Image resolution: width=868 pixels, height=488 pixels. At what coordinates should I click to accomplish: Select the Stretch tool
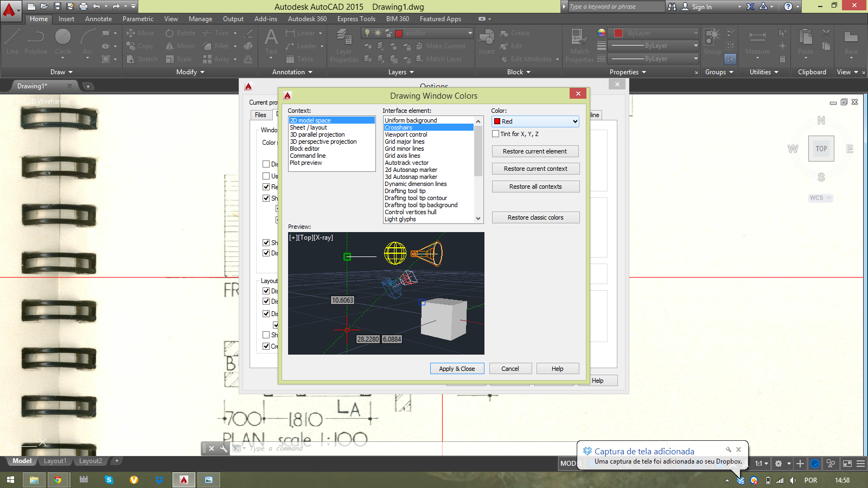point(142,59)
